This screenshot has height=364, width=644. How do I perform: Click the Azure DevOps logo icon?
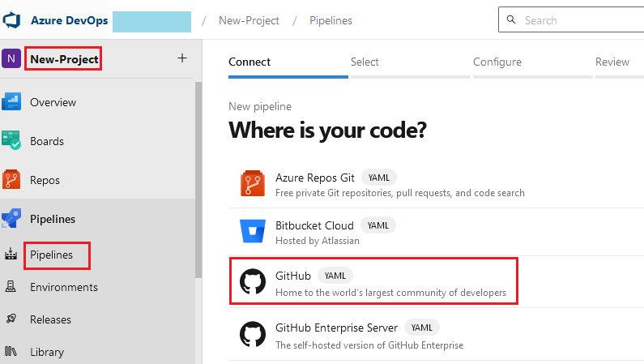pyautogui.click(x=12, y=19)
